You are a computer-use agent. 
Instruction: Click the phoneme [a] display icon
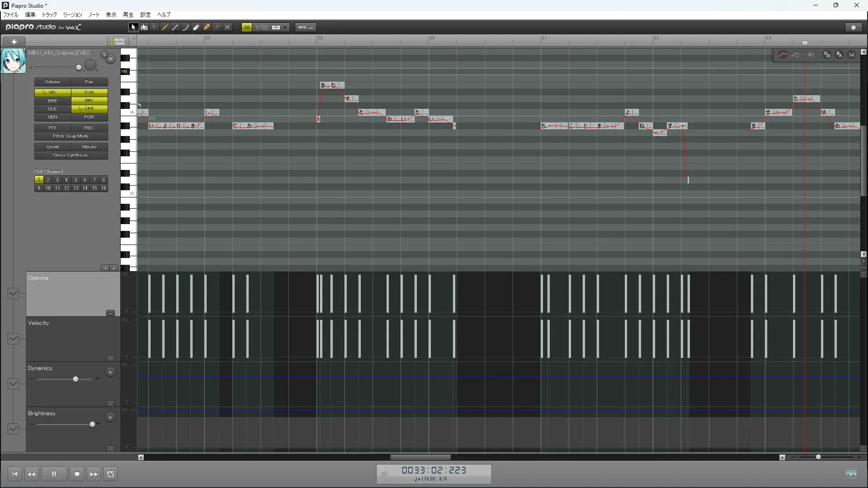coord(852,55)
